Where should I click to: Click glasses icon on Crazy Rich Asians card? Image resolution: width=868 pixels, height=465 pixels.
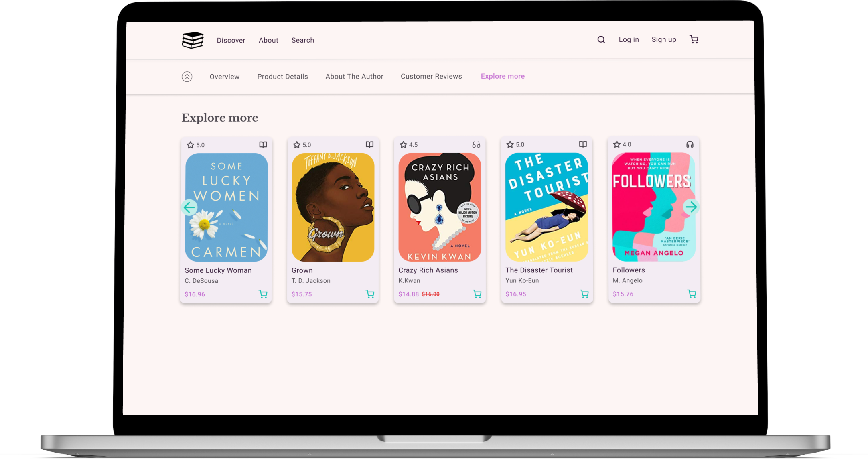pos(476,144)
